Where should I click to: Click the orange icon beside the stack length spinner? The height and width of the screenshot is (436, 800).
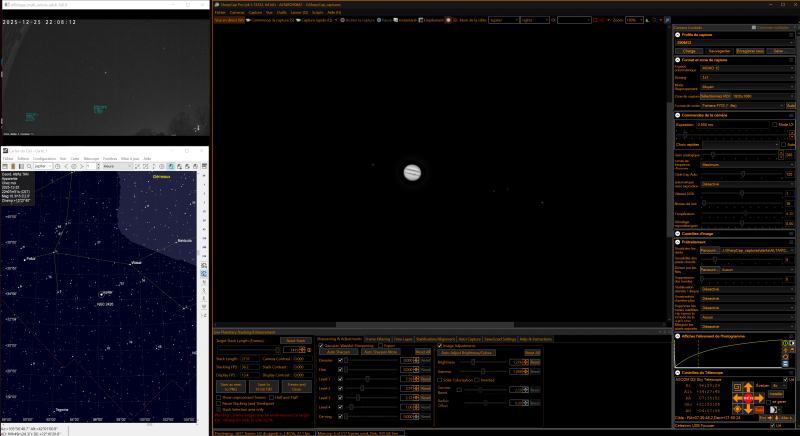[309, 350]
